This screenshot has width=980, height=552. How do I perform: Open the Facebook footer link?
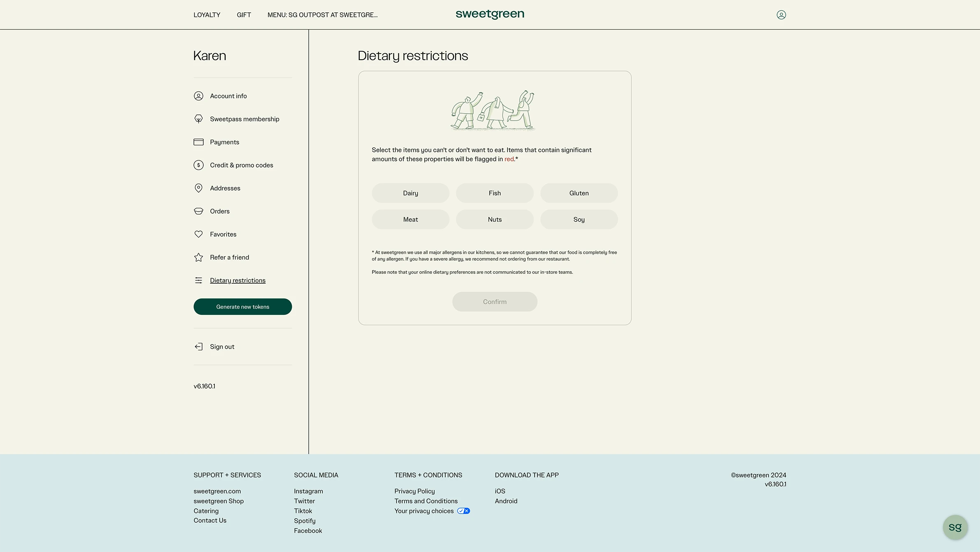(x=308, y=531)
